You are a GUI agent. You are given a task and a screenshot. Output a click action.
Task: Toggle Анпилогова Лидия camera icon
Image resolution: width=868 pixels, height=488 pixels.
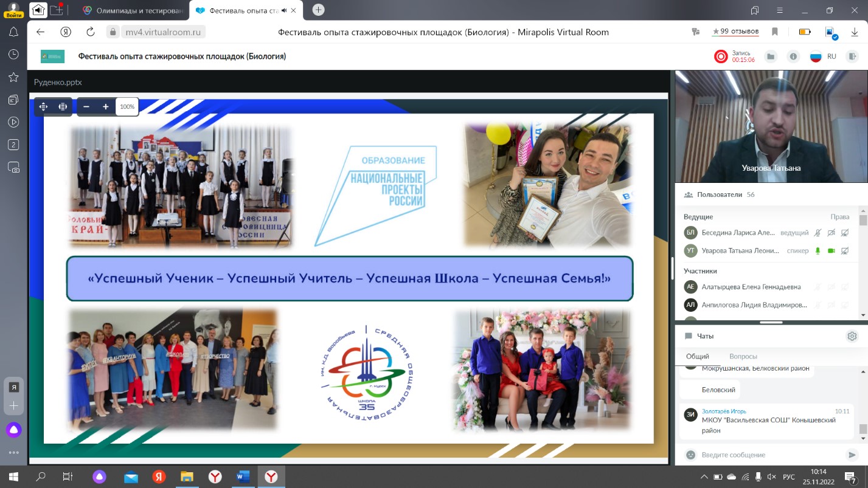[x=831, y=304]
